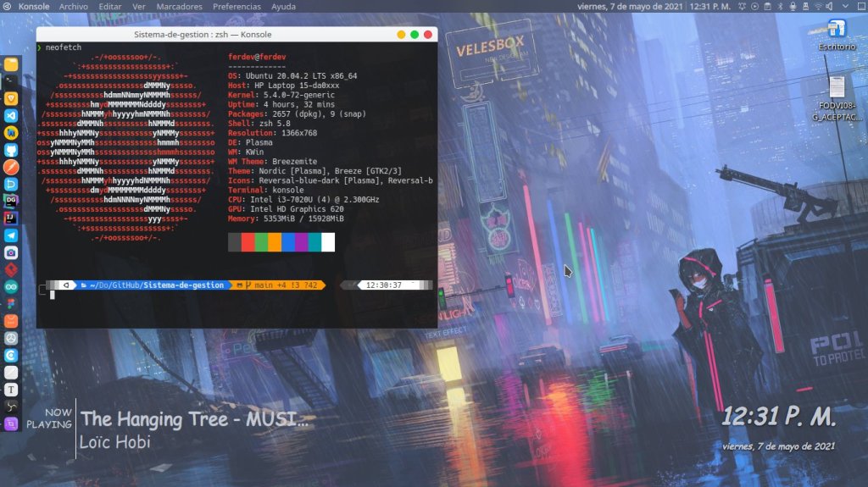868x487 pixels.
Task: Open the Ayuda menu
Action: click(x=283, y=6)
